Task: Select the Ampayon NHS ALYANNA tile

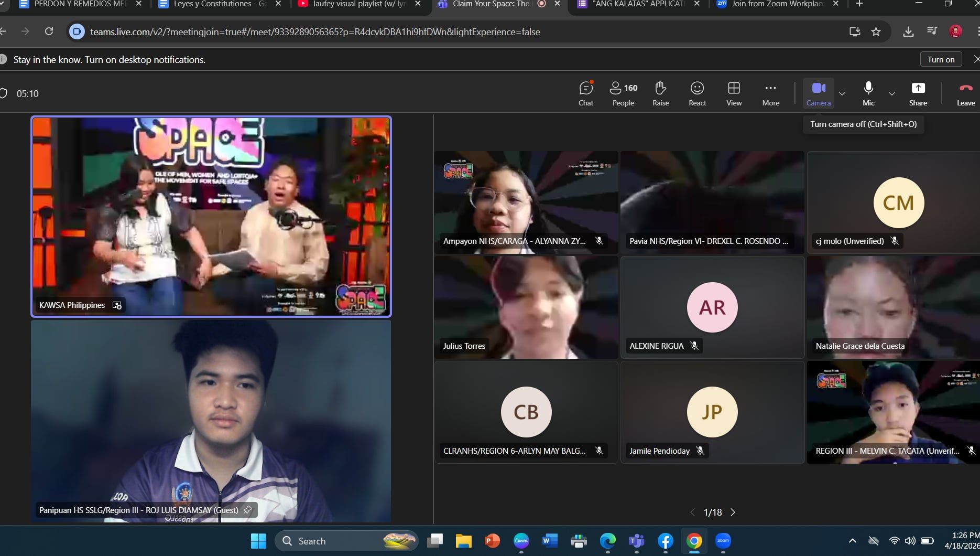Action: (x=526, y=202)
